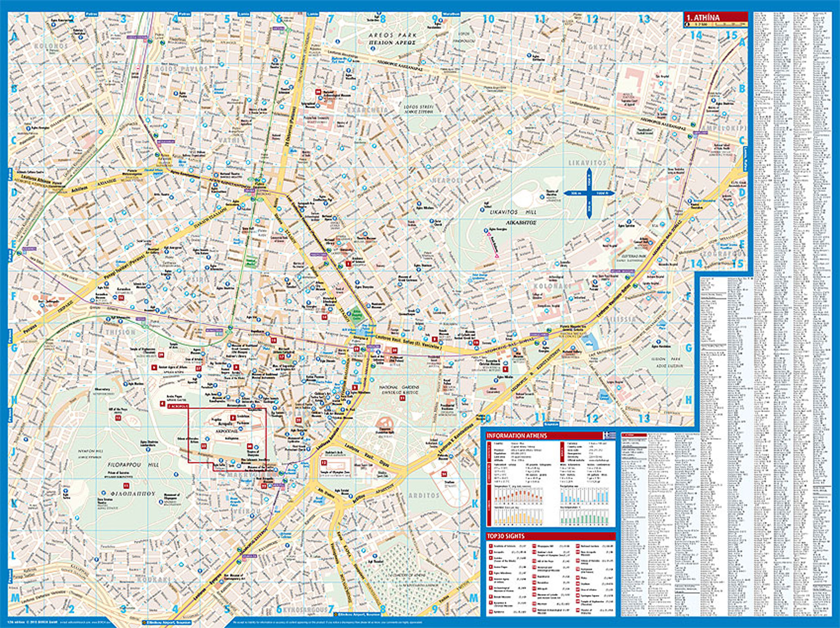Click the 'VATHI' district name
The width and height of the screenshot is (840, 628).
229,140
